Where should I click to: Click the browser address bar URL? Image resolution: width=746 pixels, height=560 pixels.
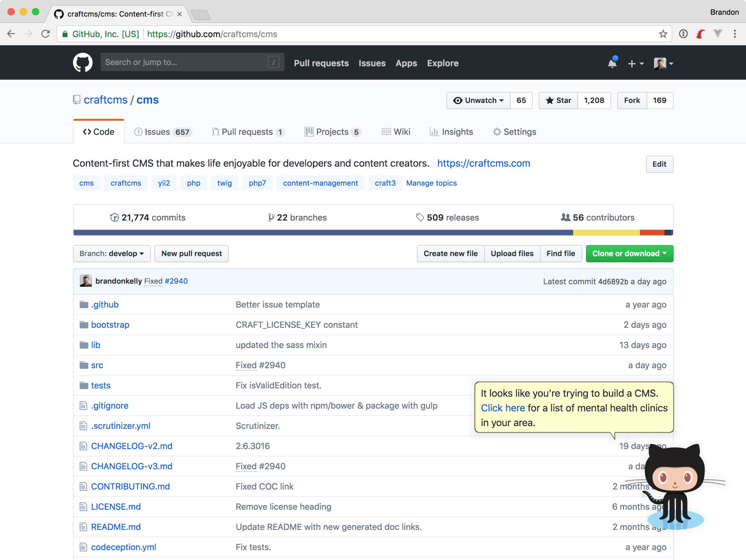click(x=212, y=34)
